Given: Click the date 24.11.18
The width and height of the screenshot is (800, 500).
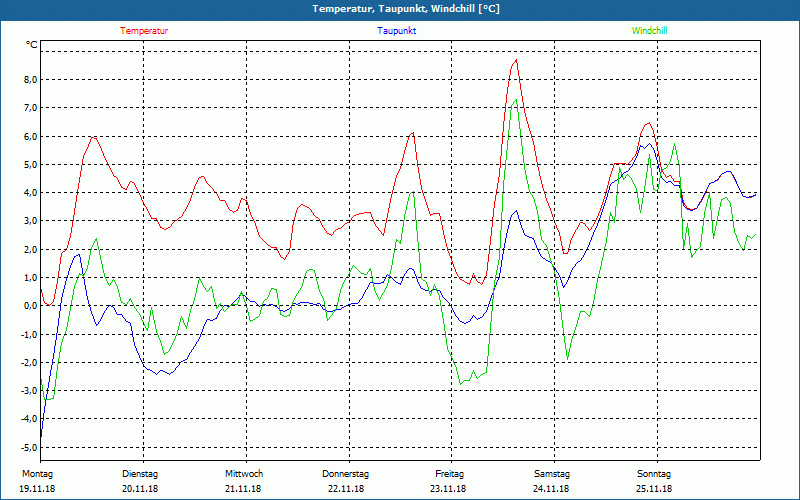Looking at the screenshot, I should pyautogui.click(x=551, y=489).
